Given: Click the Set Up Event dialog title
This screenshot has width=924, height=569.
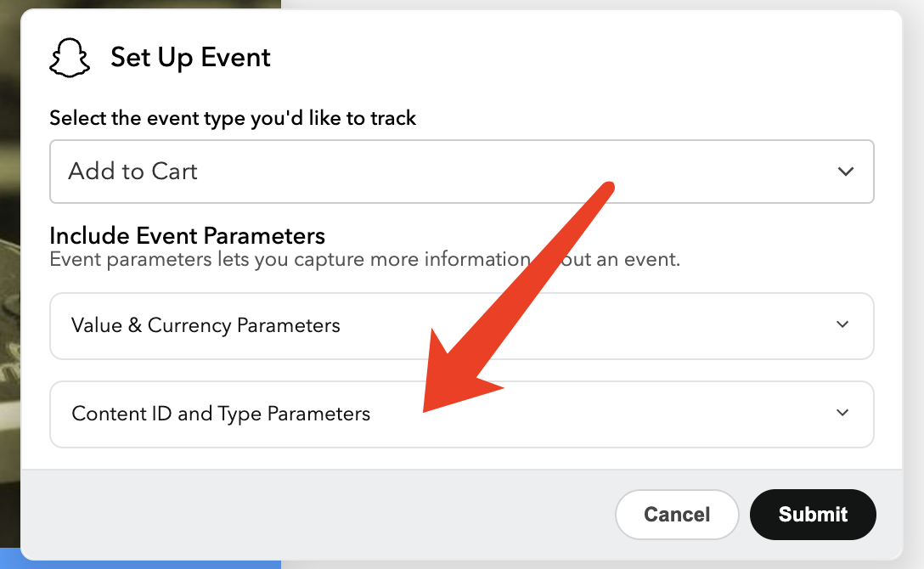Looking at the screenshot, I should (x=190, y=58).
